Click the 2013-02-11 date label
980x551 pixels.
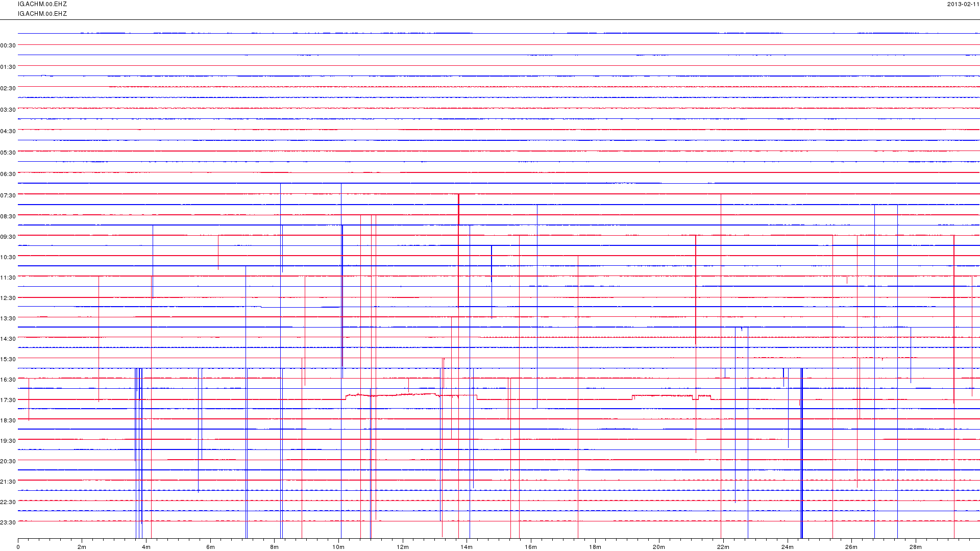pos(963,4)
